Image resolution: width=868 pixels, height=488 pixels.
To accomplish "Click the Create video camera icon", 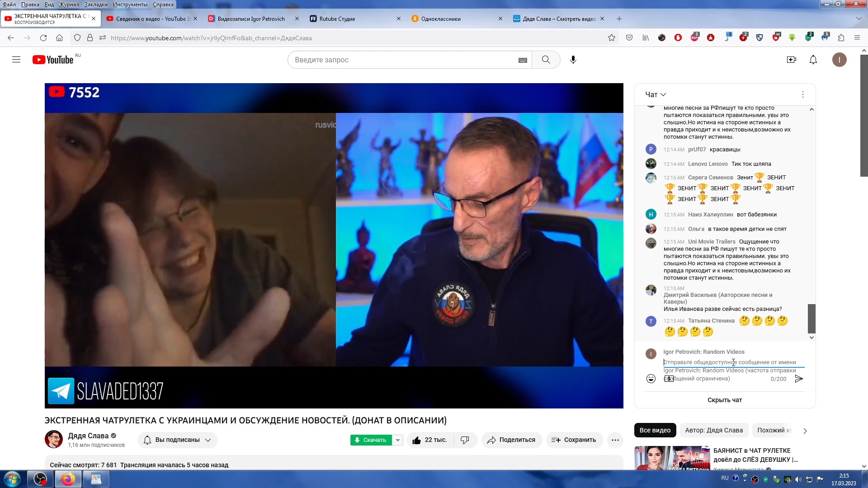I will (791, 60).
